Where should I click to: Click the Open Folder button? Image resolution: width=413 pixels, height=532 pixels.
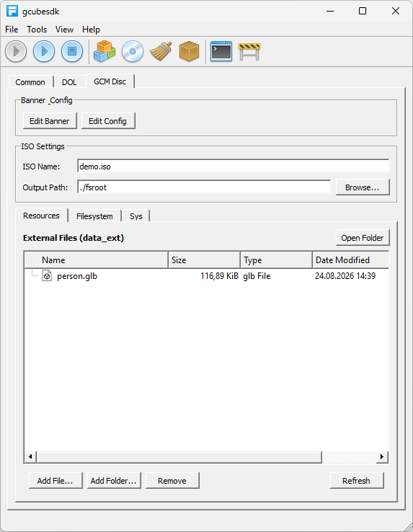tap(363, 238)
